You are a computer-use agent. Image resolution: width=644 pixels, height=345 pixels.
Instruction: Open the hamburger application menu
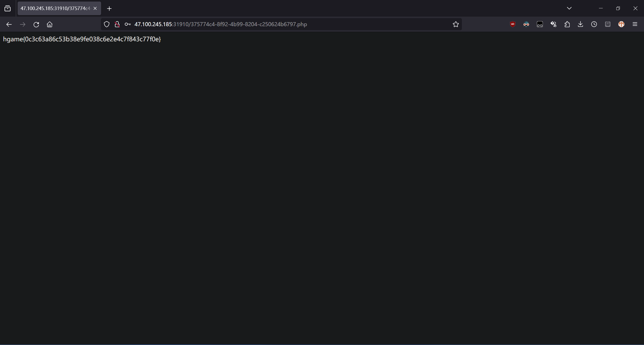(635, 24)
